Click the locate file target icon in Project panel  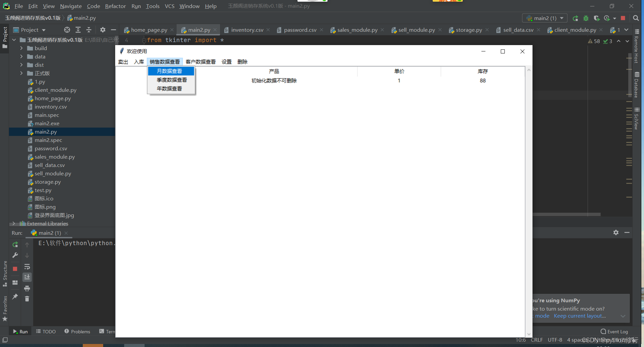tap(67, 30)
